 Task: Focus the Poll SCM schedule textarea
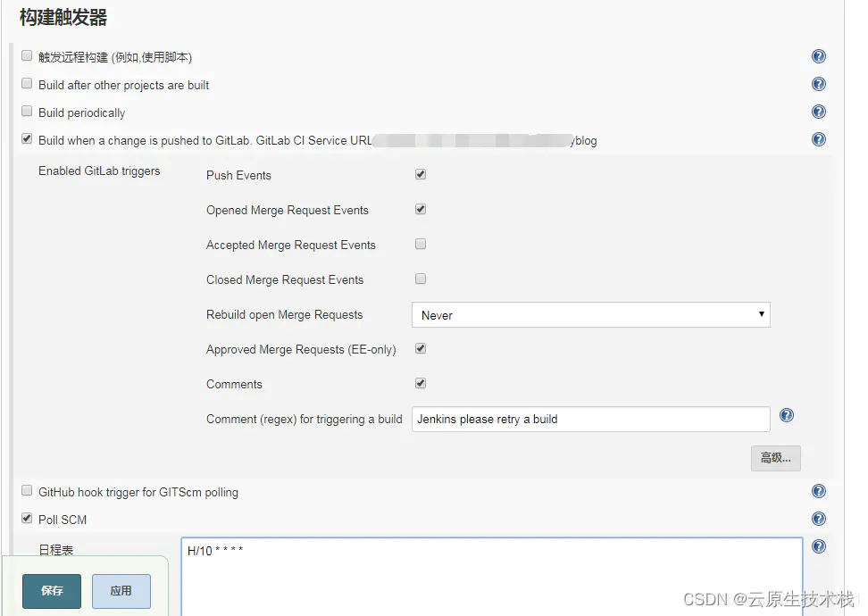point(491,576)
